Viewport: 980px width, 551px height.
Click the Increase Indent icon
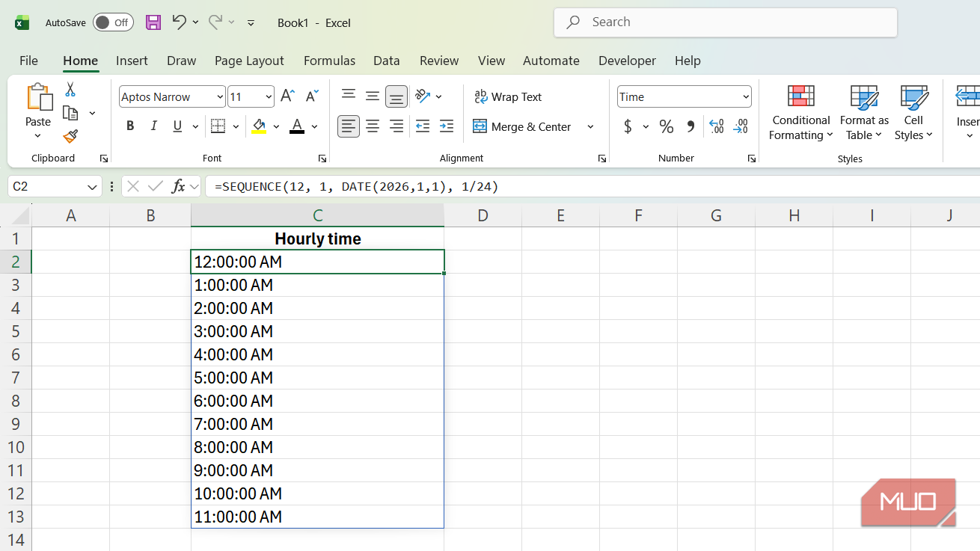[447, 126]
